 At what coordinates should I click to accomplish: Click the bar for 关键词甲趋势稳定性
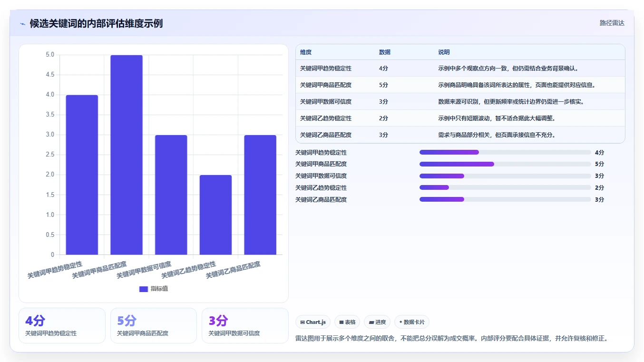point(82,175)
